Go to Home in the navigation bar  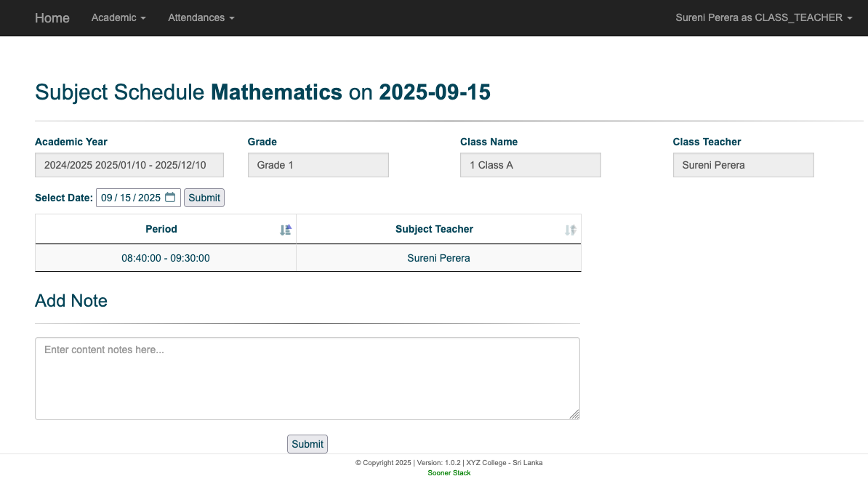pos(52,17)
